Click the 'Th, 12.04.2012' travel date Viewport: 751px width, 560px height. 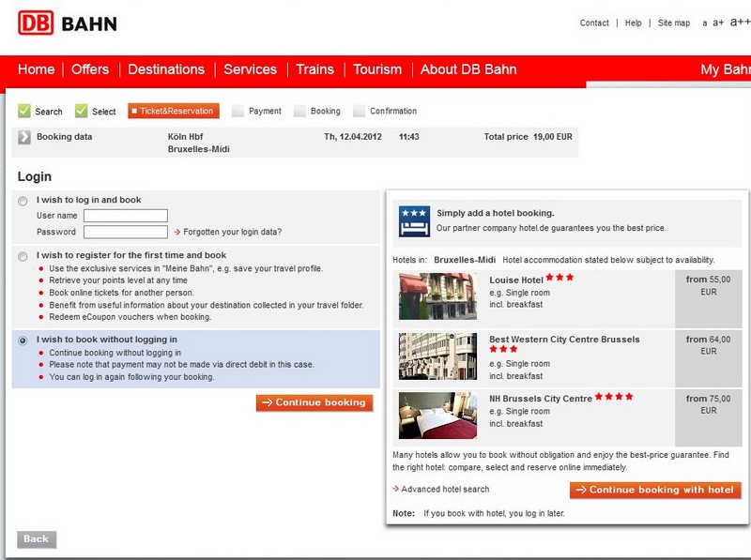tap(353, 137)
